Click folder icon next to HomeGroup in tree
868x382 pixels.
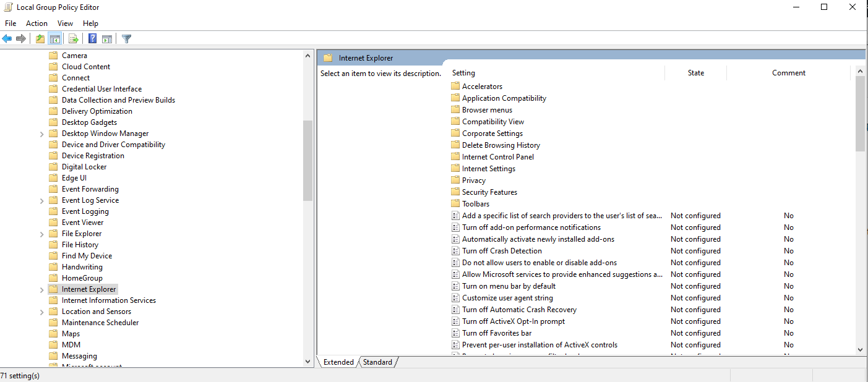point(53,278)
